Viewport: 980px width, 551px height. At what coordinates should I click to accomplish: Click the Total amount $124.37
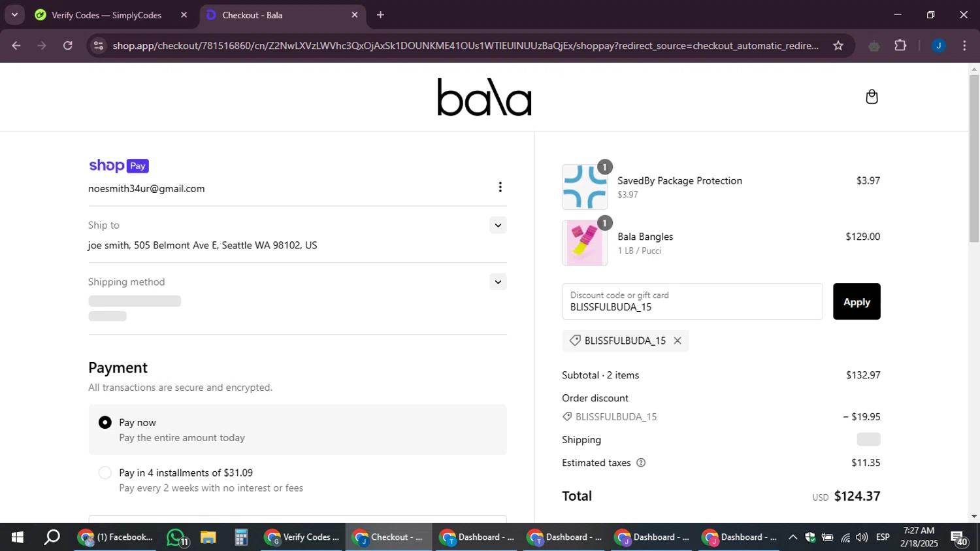(857, 496)
